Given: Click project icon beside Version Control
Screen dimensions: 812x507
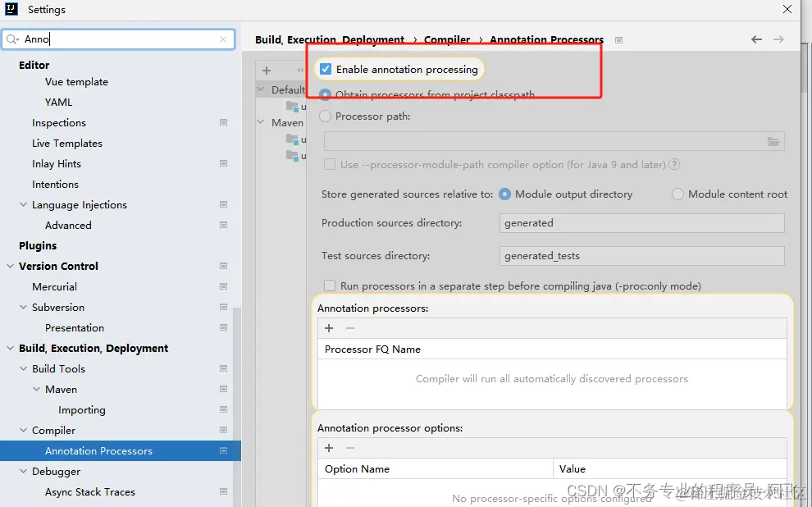Looking at the screenshot, I should coord(224,266).
